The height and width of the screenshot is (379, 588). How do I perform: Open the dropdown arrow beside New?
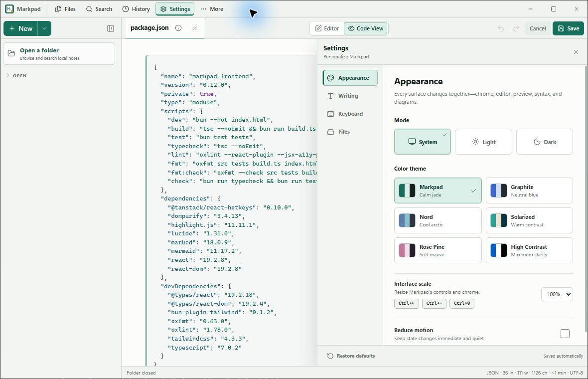(45, 28)
